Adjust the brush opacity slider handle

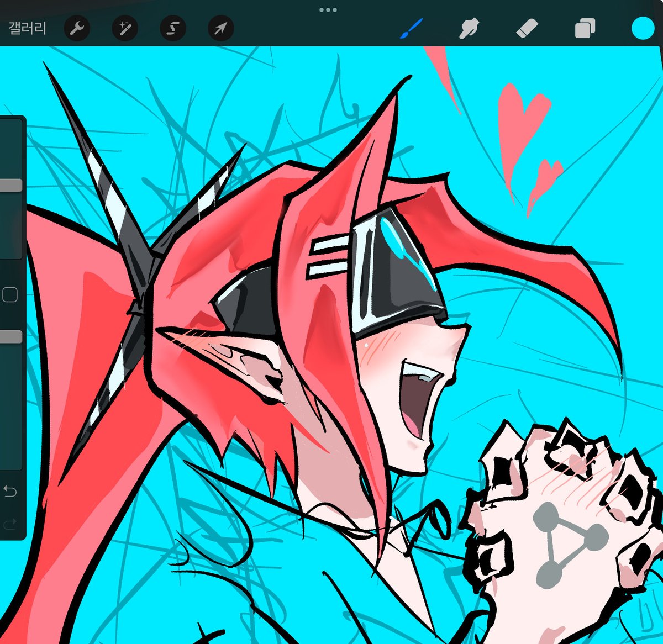(x=10, y=337)
